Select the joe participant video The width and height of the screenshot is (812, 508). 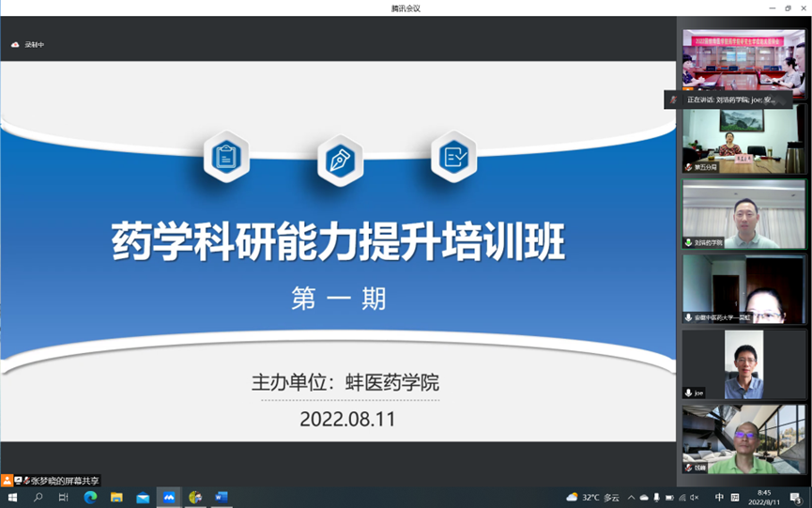pos(743,363)
